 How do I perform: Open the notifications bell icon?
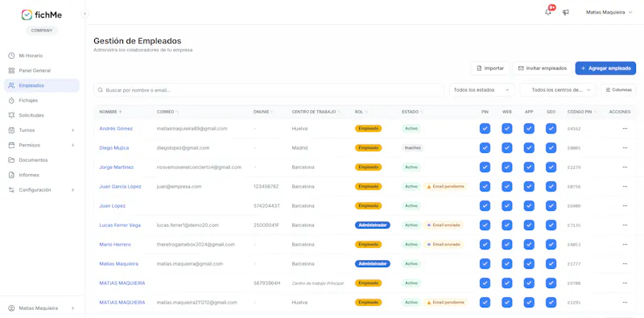[x=548, y=12]
